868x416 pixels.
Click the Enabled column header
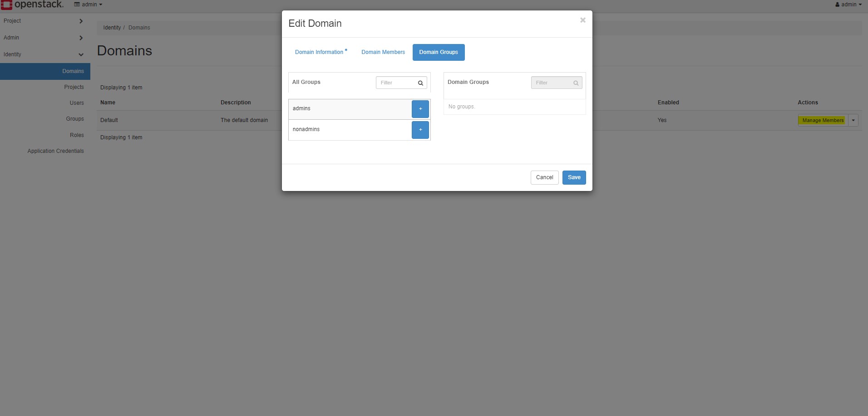click(668, 103)
